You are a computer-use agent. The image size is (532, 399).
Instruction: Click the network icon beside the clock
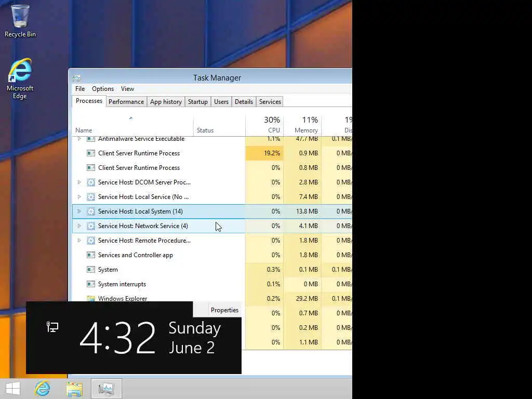pos(52,327)
